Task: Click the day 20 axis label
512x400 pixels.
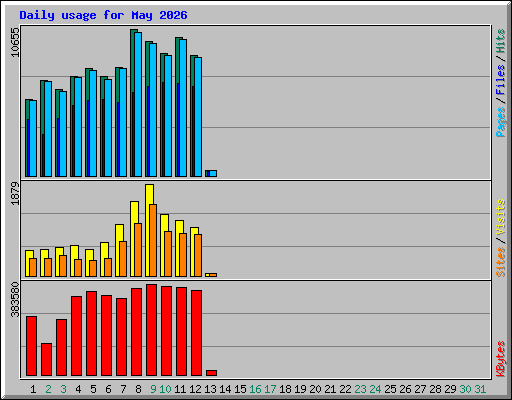Action: point(315,389)
